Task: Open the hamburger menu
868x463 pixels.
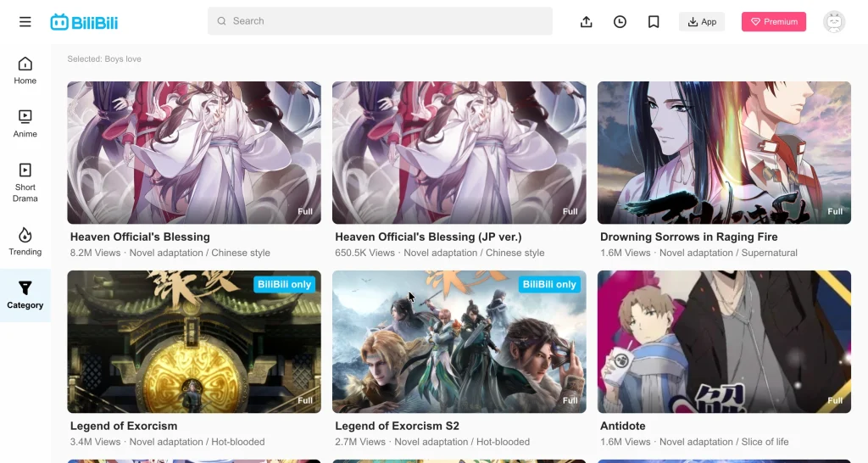Action: pyautogui.click(x=25, y=22)
